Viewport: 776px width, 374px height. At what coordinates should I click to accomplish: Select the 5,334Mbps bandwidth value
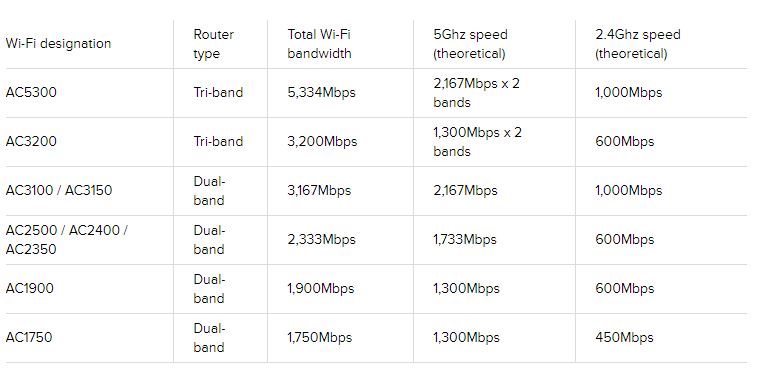pyautogui.click(x=321, y=93)
